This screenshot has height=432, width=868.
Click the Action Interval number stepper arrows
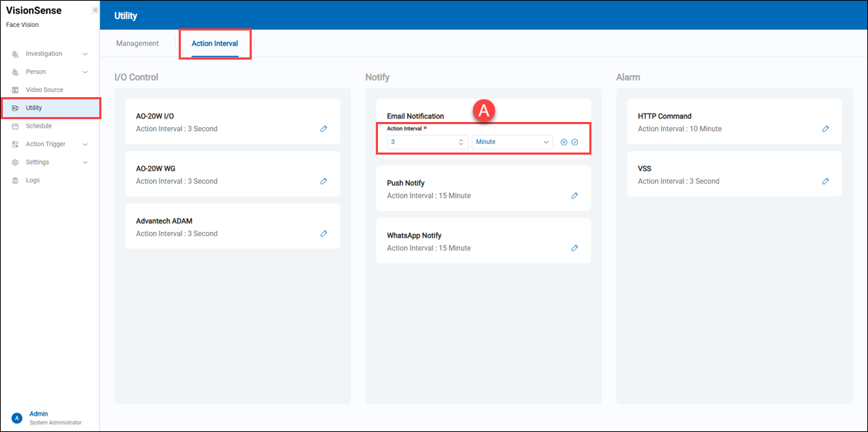point(461,142)
